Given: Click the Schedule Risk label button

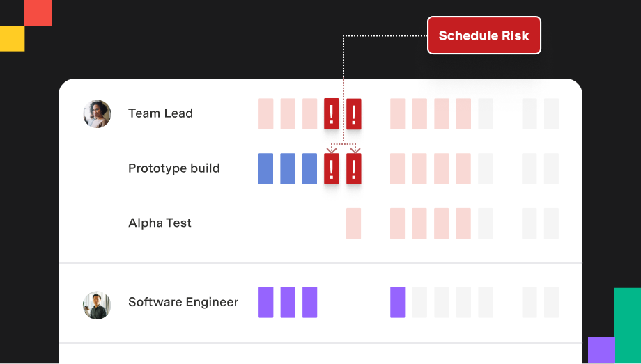Looking at the screenshot, I should pos(484,35).
